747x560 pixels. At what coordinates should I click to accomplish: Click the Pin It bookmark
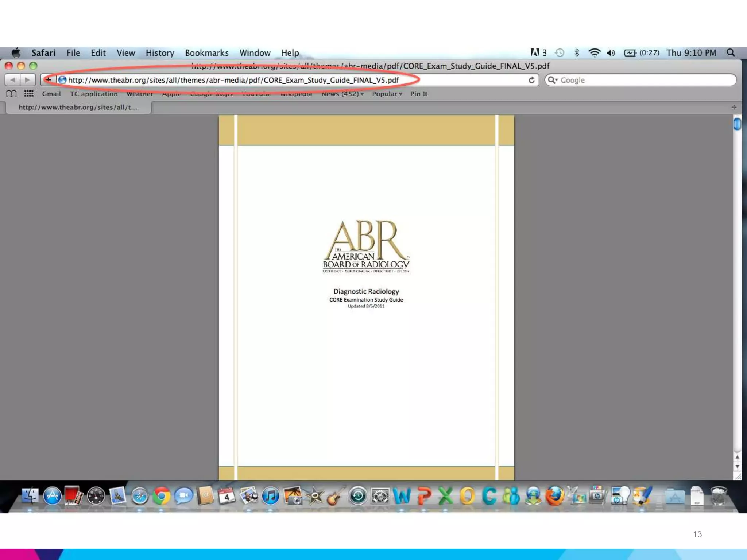click(418, 94)
